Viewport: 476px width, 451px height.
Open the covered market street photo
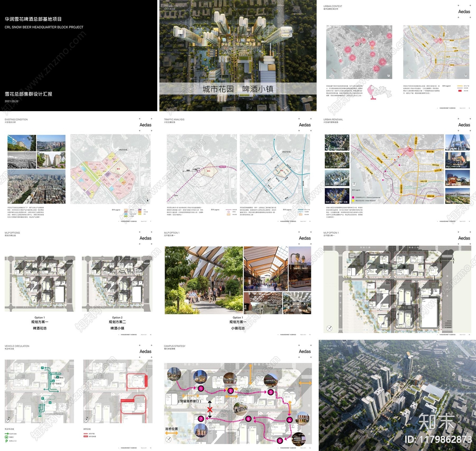pos(266,269)
